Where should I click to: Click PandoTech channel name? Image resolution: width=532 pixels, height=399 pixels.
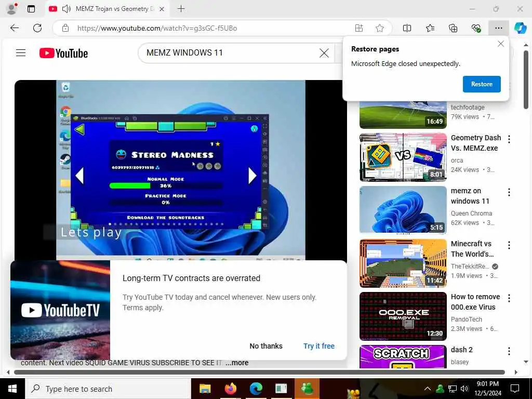click(x=466, y=320)
